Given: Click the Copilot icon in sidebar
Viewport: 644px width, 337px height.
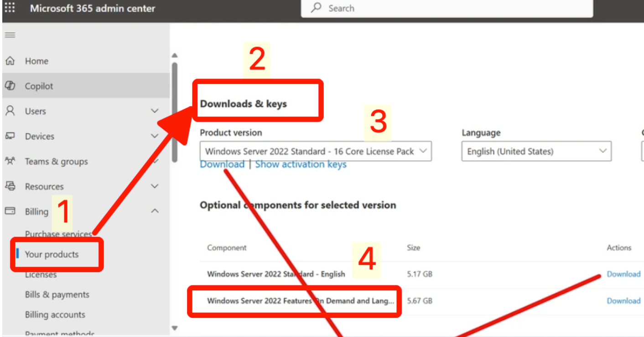Looking at the screenshot, I should point(10,86).
